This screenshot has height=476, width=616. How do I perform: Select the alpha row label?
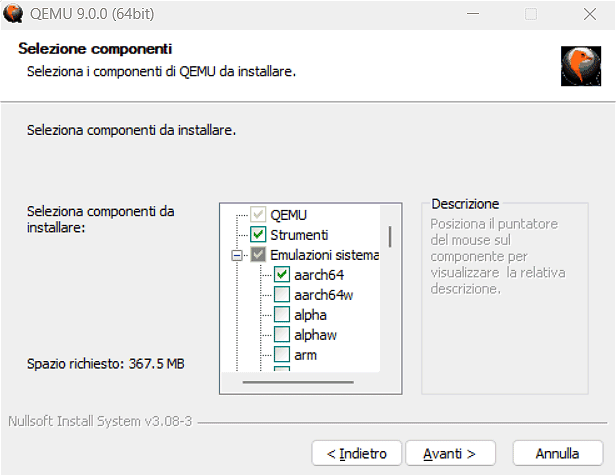pos(310,315)
